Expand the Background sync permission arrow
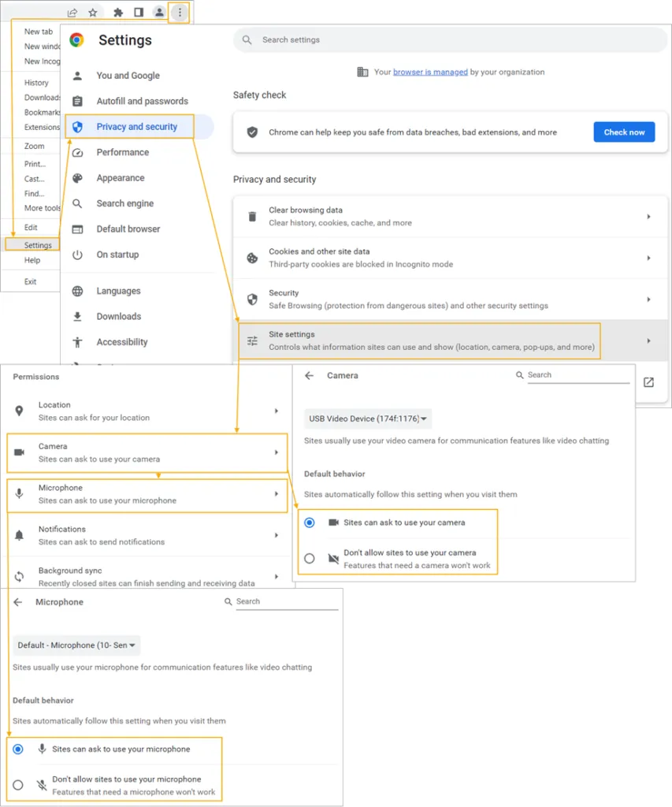 click(x=277, y=576)
